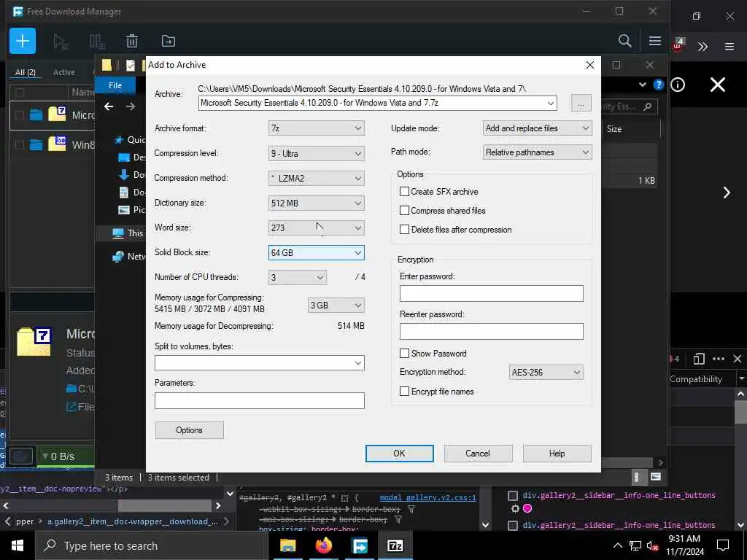
Task: Switch to the devtools Compatibility tab
Action: pos(695,379)
